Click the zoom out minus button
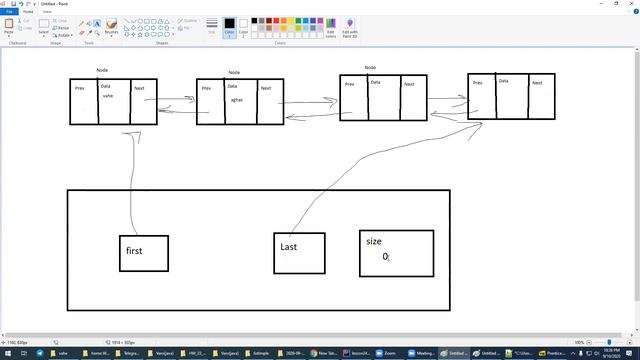Screen dimensions: 640x360 coord(589,342)
